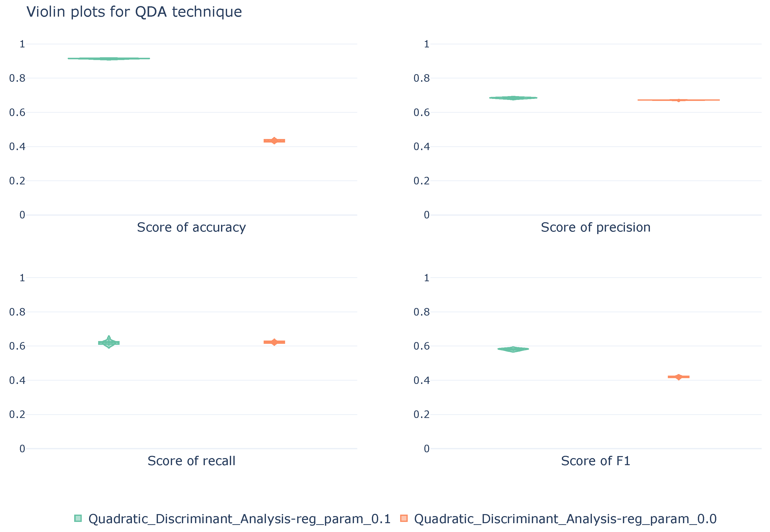Select the green violin in the F1 plot
The width and height of the screenshot is (770, 532).
tap(513, 349)
